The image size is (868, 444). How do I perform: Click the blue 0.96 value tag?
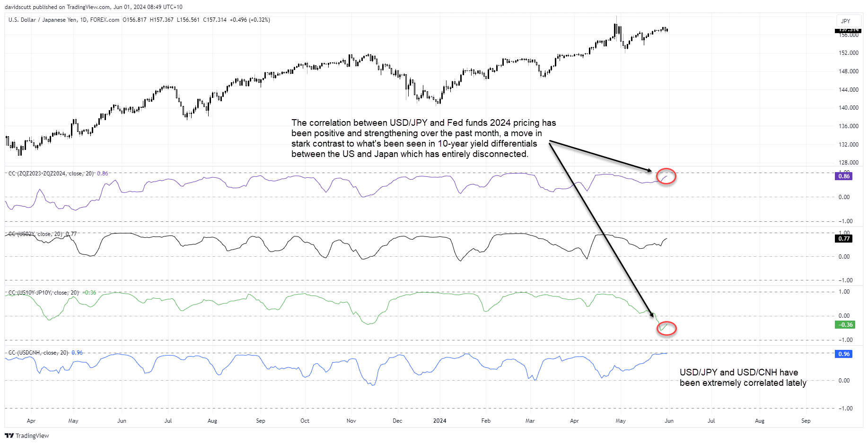coord(844,354)
